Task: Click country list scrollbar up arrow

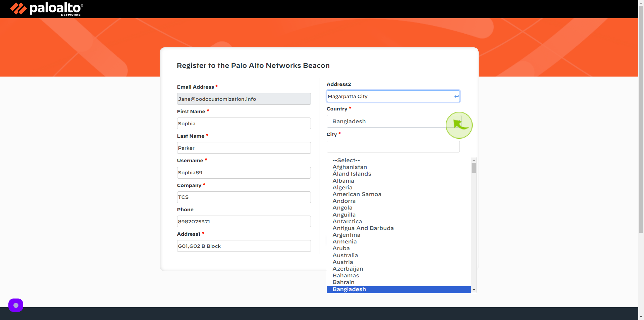Action: click(474, 160)
